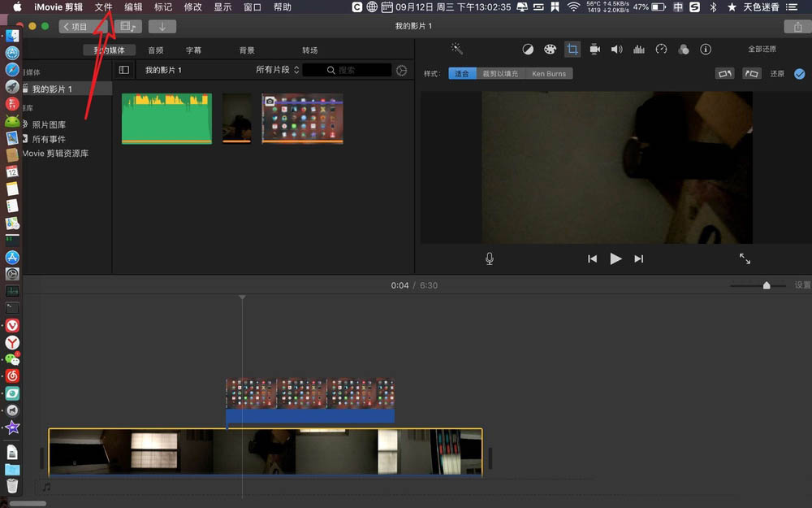Click the share export icon

tap(797, 27)
